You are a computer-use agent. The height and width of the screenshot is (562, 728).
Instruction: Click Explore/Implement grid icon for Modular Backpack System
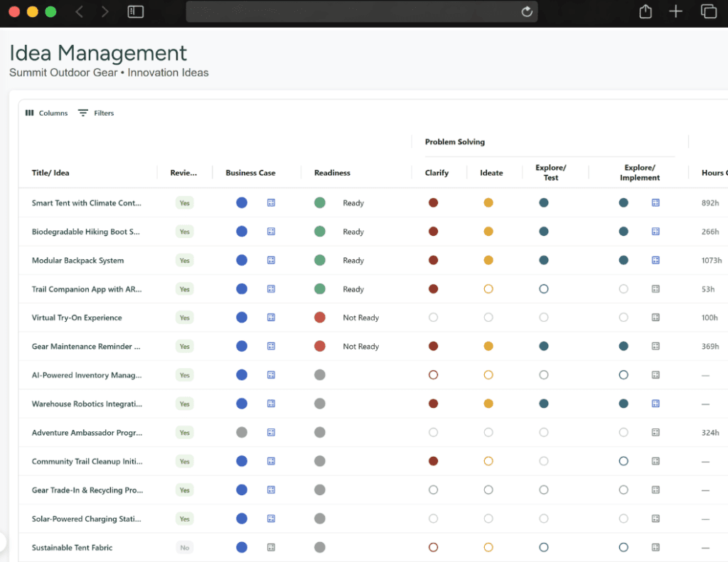655,260
